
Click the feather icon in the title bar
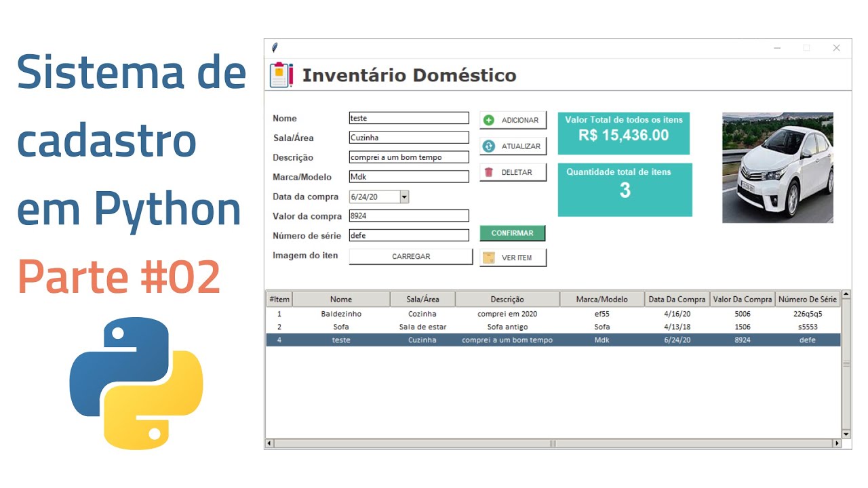pyautogui.click(x=274, y=47)
